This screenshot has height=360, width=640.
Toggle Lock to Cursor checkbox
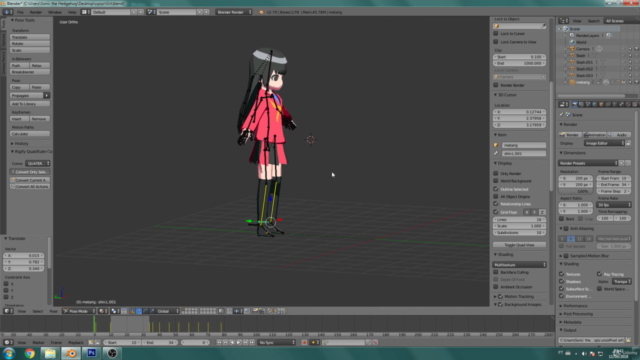tap(496, 33)
